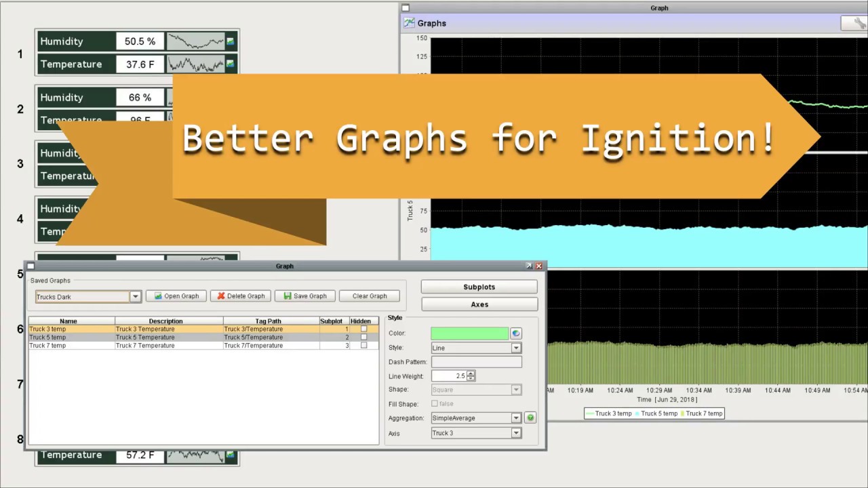Click the window menu icon of Graph dialog
Viewport: 868px width, 488px height.
31,266
